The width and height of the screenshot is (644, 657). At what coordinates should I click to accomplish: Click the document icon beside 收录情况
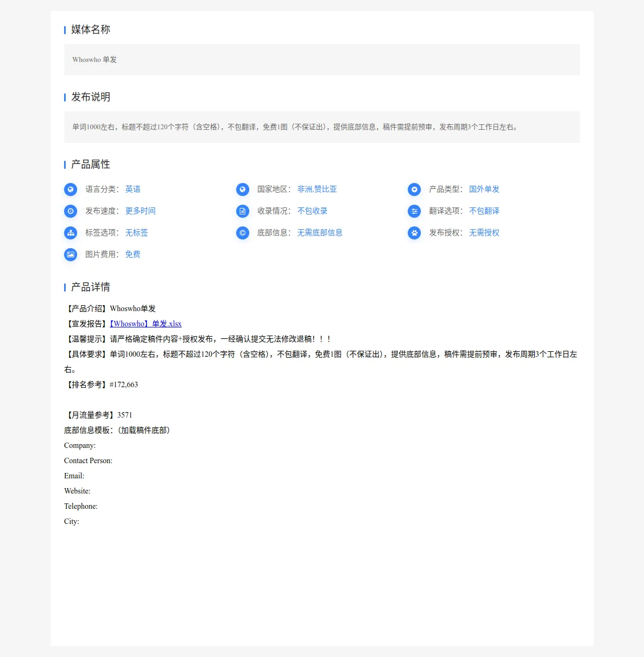(x=243, y=211)
